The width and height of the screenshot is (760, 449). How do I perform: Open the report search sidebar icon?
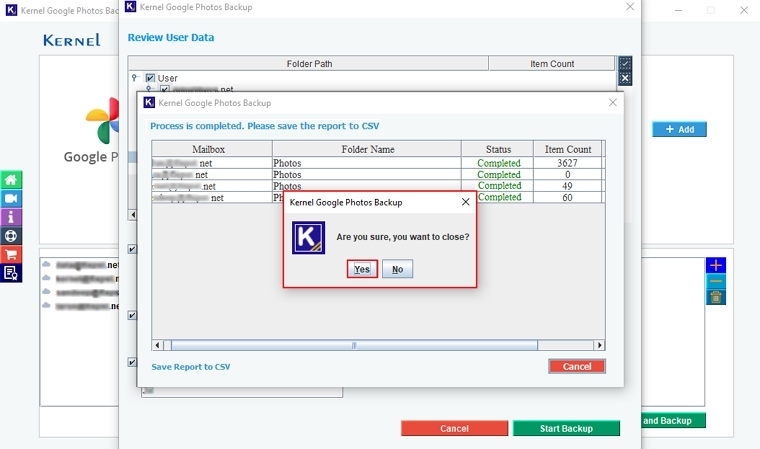point(11,273)
